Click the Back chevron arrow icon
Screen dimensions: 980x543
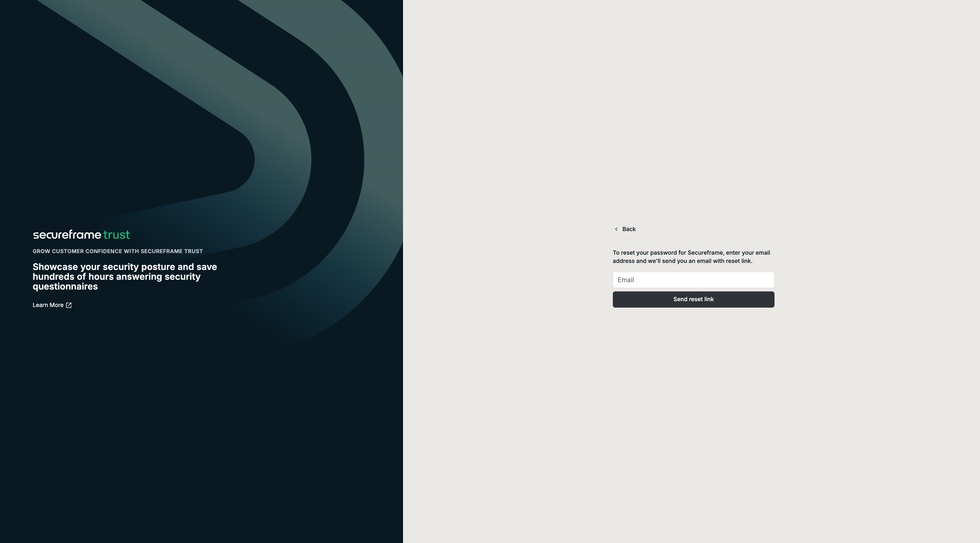pos(616,229)
